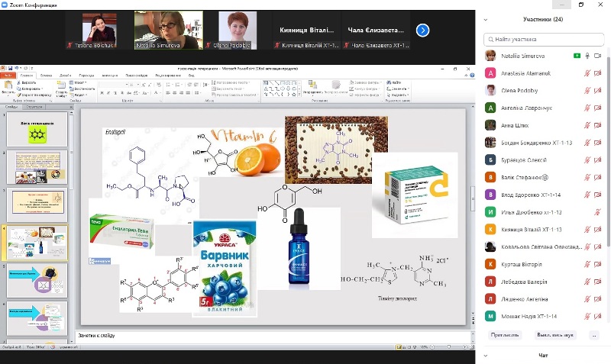Image resolution: width=611 pixels, height=364 pixels.
Task: Click Ангеліна Лавренчук's green avatar icon
Action: [x=490, y=108]
